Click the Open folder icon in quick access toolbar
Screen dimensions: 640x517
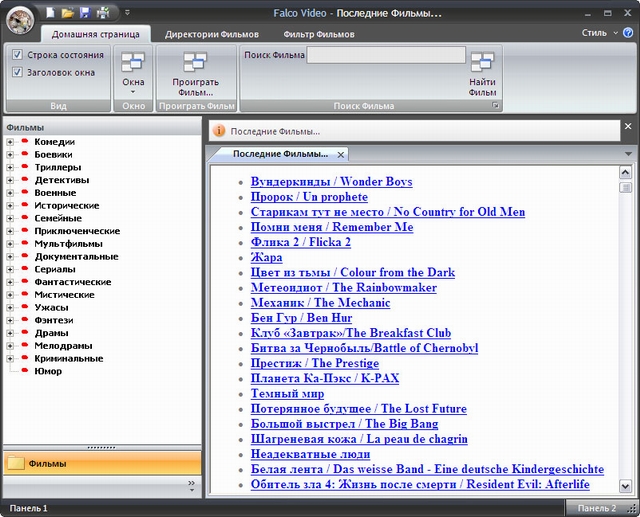(68, 12)
